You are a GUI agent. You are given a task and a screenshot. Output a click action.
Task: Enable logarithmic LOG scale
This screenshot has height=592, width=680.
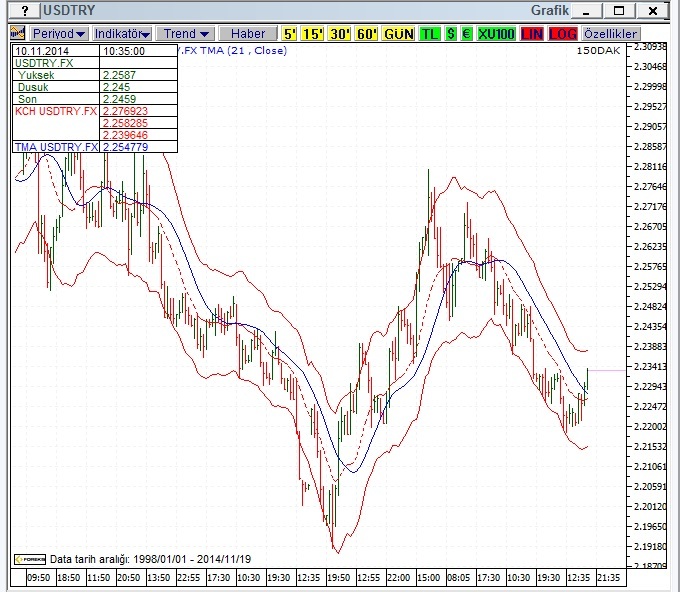(563, 33)
